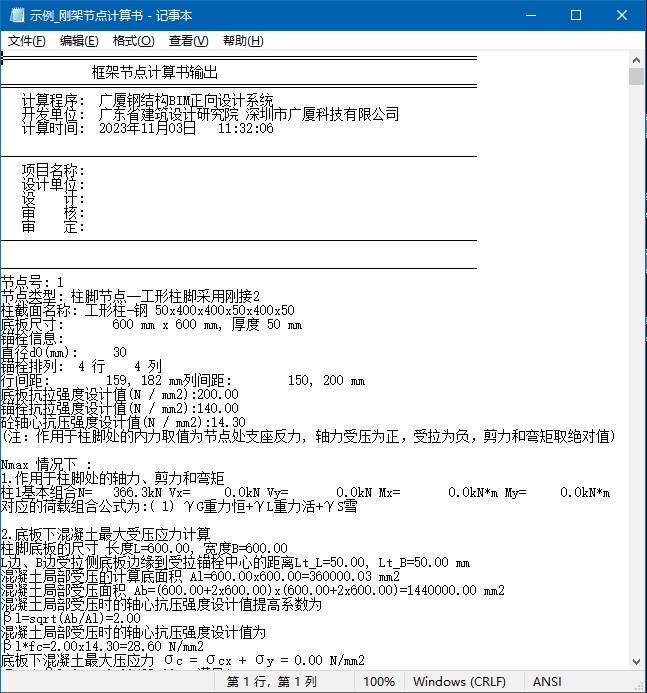
Task: Click the line containing Lt_L=50.00
Action: point(236,563)
